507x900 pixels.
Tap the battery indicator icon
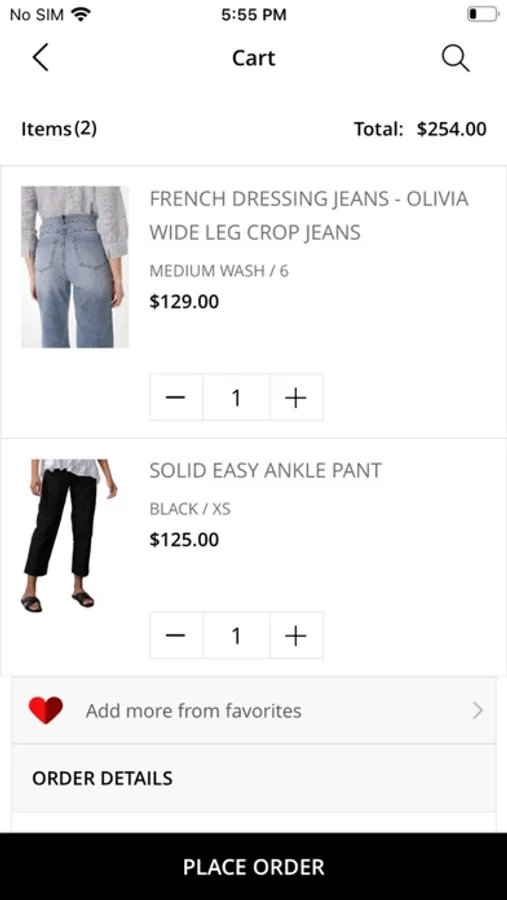pos(482,14)
